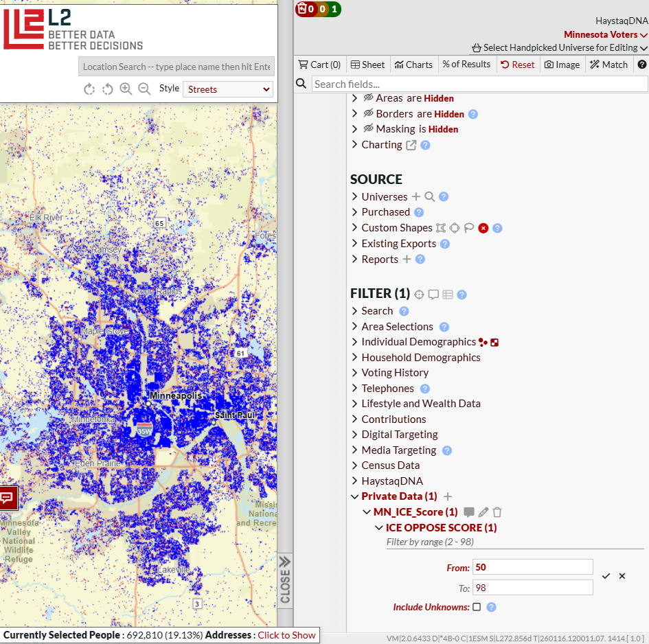The image size is (649, 644).
Task: Toggle visibility of Areas layer
Action: click(x=368, y=97)
